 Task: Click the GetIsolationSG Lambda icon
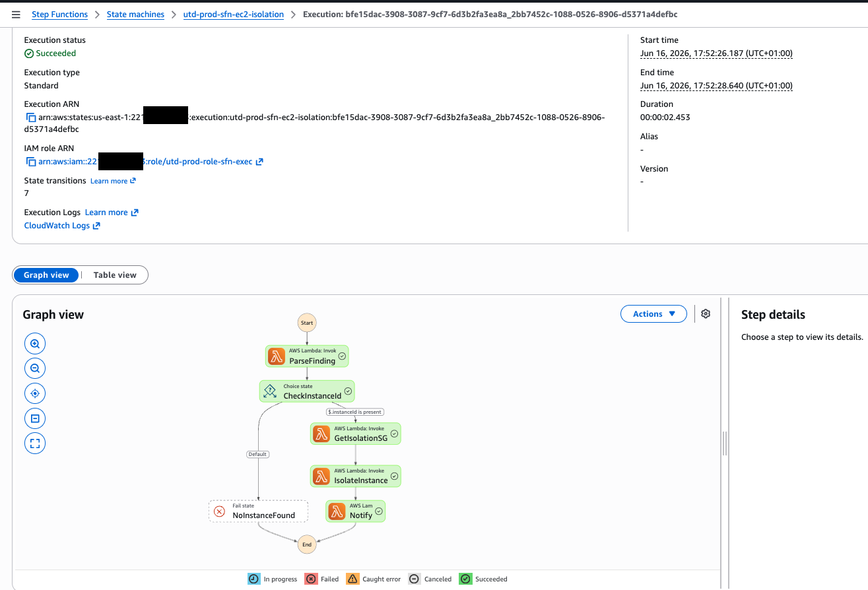pyautogui.click(x=321, y=434)
